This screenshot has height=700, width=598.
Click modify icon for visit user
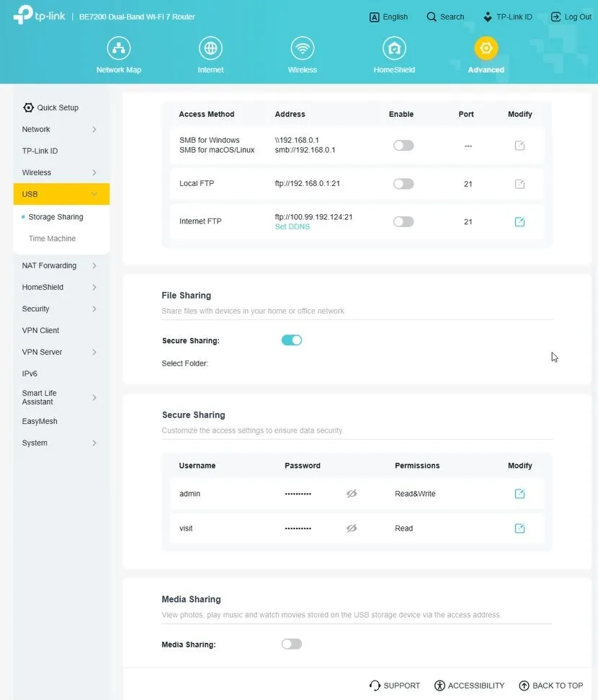(519, 528)
